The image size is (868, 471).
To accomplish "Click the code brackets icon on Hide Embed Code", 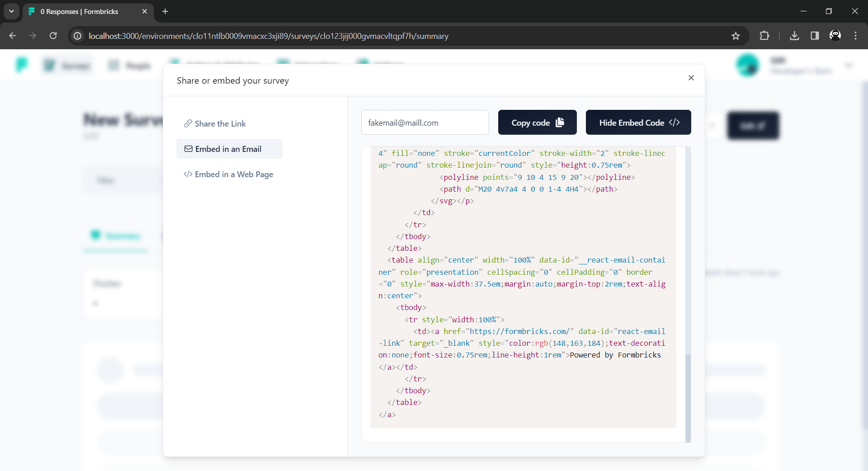I will point(674,122).
